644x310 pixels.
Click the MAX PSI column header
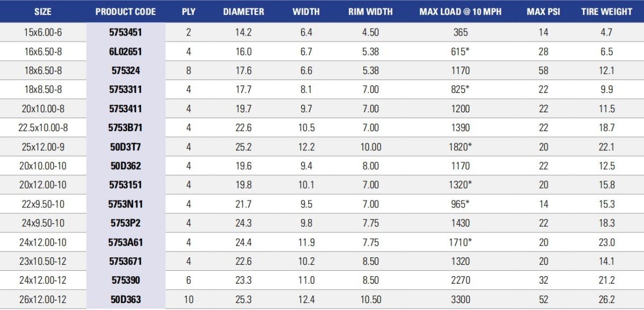(543, 11)
